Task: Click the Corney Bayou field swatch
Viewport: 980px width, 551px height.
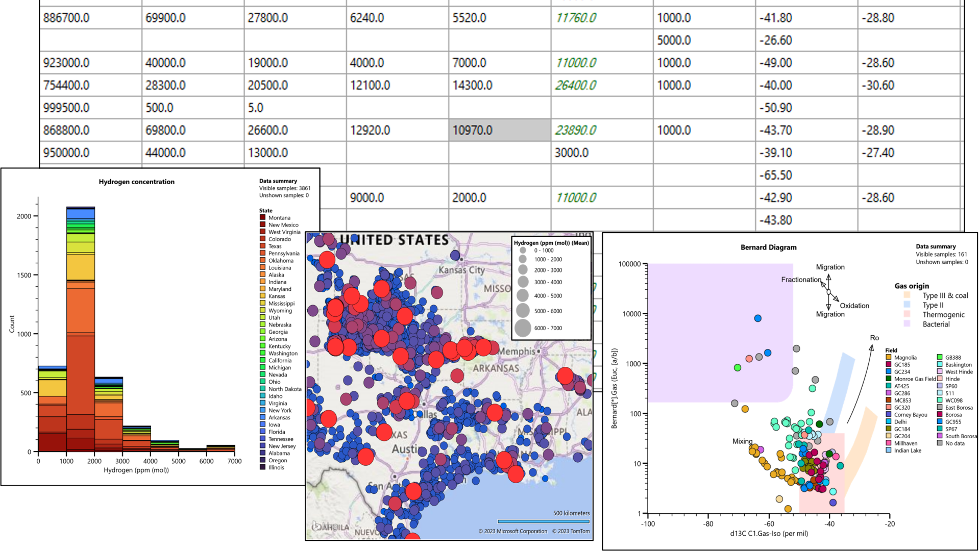Action: point(889,415)
